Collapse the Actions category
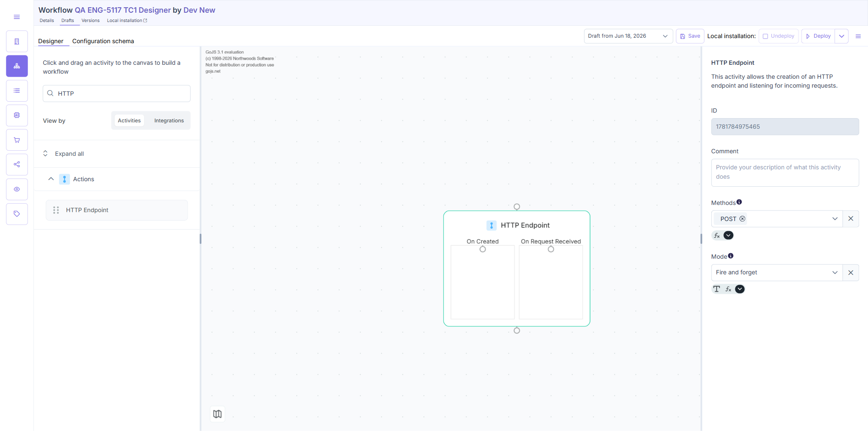This screenshot has width=868, height=431. point(51,179)
